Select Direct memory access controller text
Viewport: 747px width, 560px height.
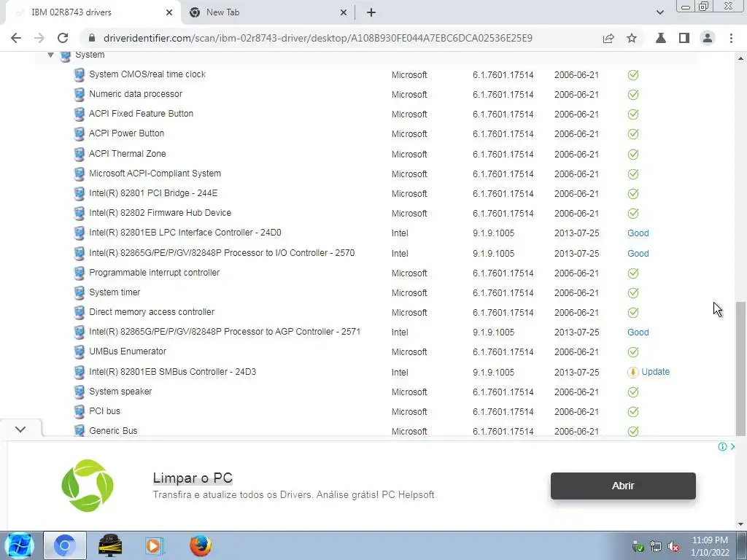[x=152, y=312]
